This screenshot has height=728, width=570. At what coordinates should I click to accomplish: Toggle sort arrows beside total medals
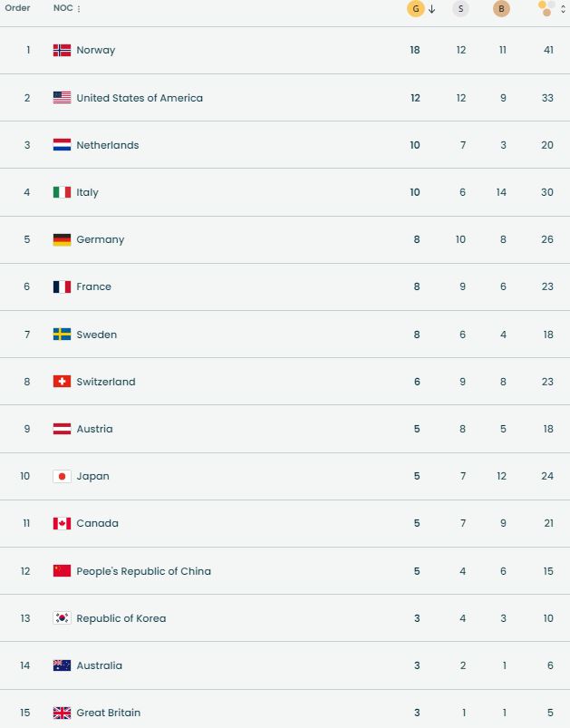tap(564, 9)
